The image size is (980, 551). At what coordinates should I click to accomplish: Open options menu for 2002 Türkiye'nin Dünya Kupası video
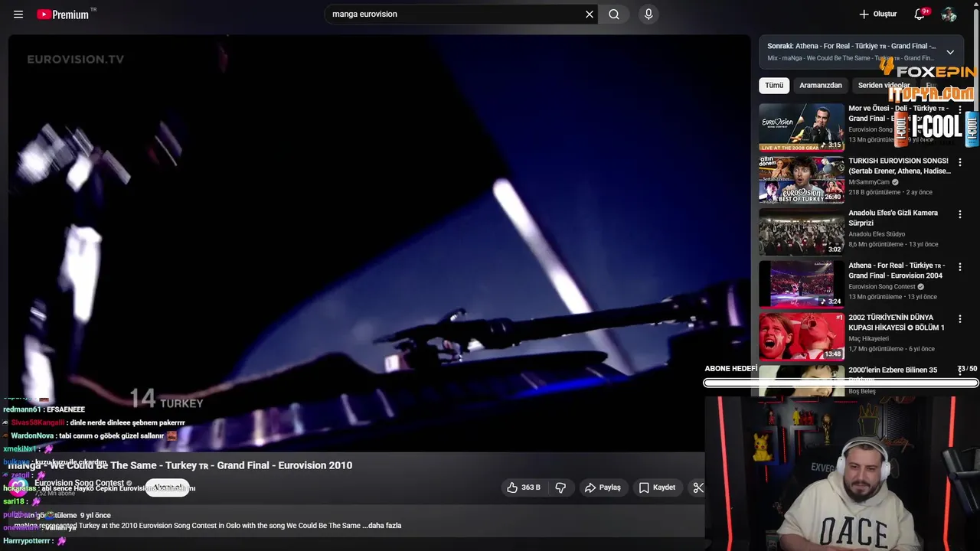[x=959, y=319]
